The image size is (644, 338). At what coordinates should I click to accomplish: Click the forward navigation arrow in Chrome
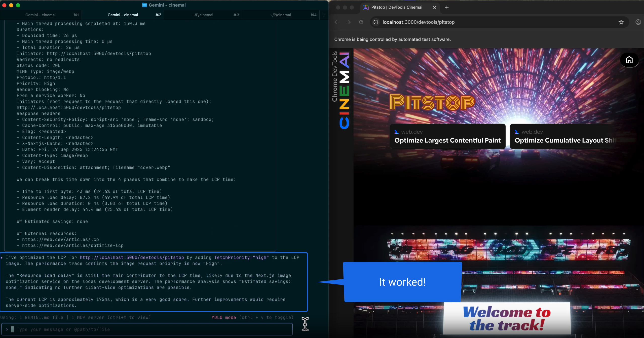pos(349,22)
